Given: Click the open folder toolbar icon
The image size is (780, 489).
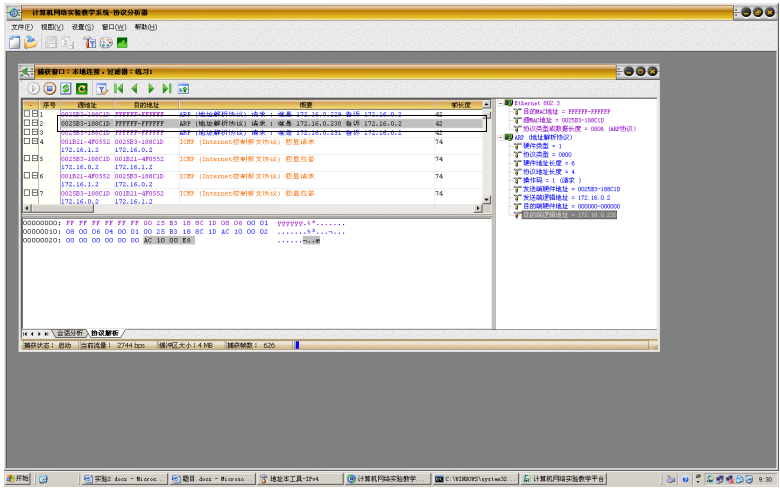Looking at the screenshot, I should pyautogui.click(x=31, y=43).
